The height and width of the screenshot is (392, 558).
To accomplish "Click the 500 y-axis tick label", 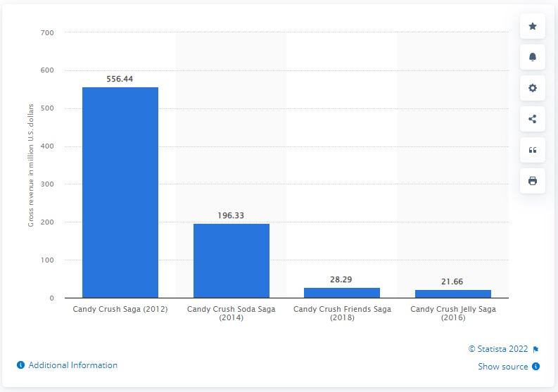I will point(47,108).
